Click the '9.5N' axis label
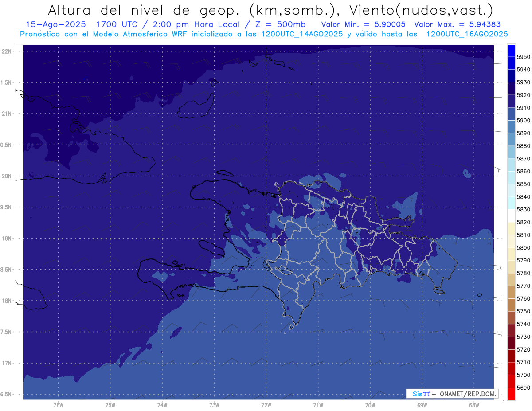The width and height of the screenshot is (532, 411). pyautogui.click(x=6, y=207)
